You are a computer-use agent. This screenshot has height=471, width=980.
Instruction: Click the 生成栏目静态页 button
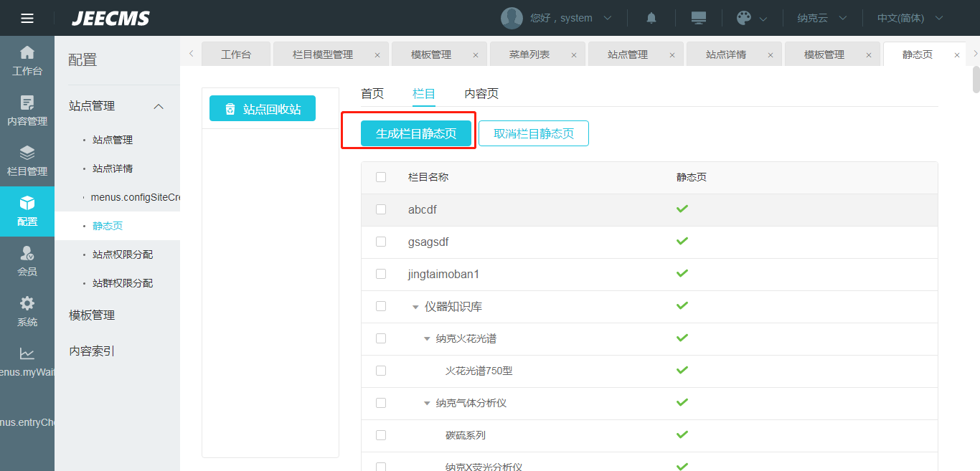coord(416,133)
